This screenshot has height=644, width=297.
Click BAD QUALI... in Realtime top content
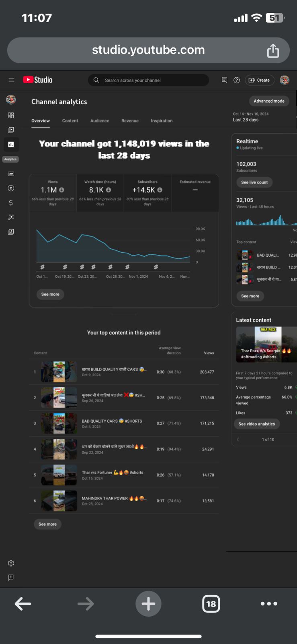tap(268, 255)
